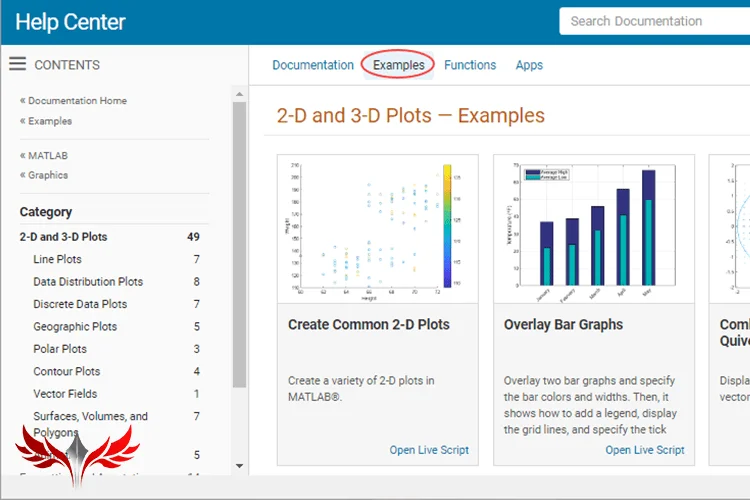Switch to the Functions tab

470,65
